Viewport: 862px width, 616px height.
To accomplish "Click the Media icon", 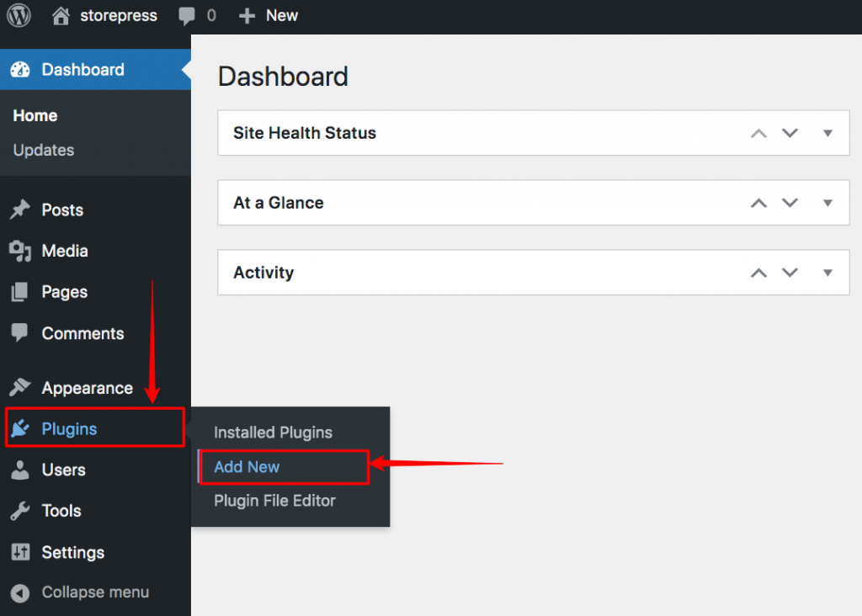I will [20, 251].
